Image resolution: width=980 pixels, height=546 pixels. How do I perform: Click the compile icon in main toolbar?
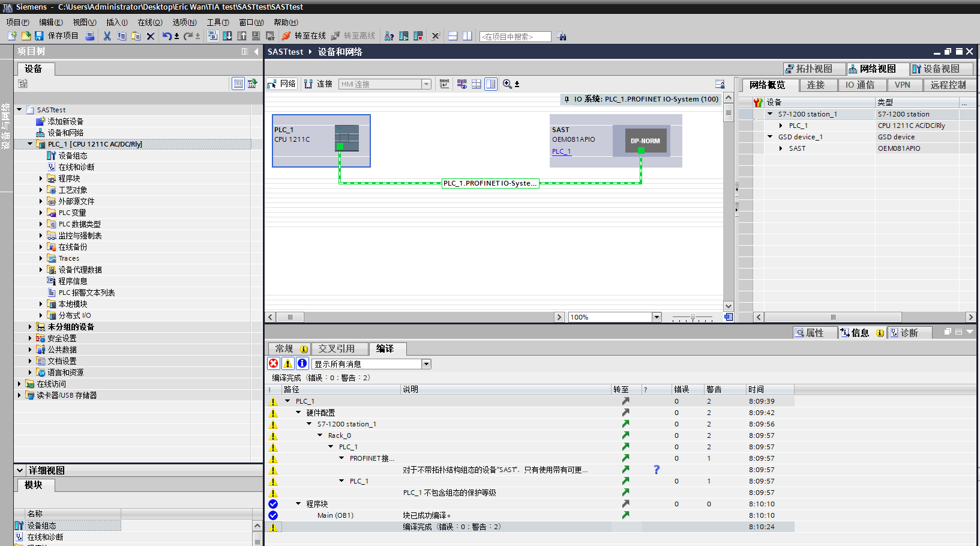(x=213, y=36)
